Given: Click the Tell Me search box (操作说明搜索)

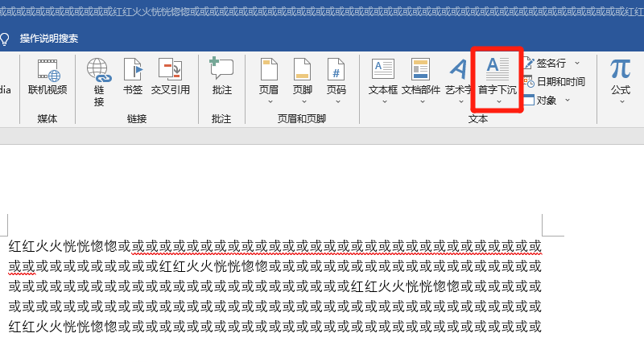Looking at the screenshot, I should (55, 39).
